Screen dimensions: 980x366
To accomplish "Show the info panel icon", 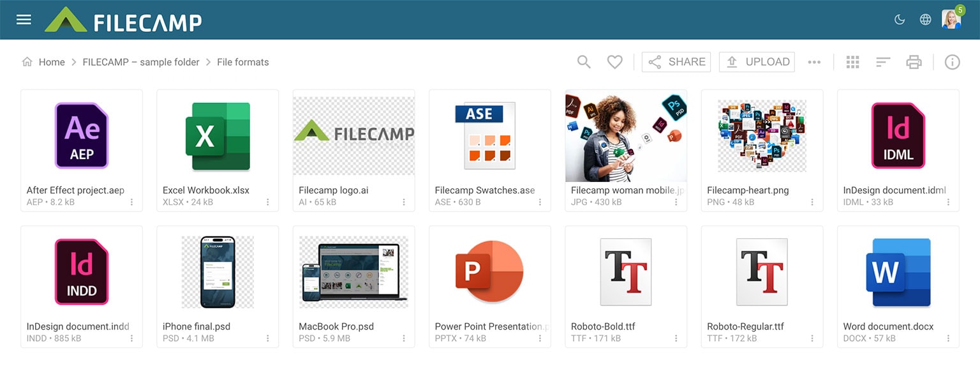I will pos(952,62).
